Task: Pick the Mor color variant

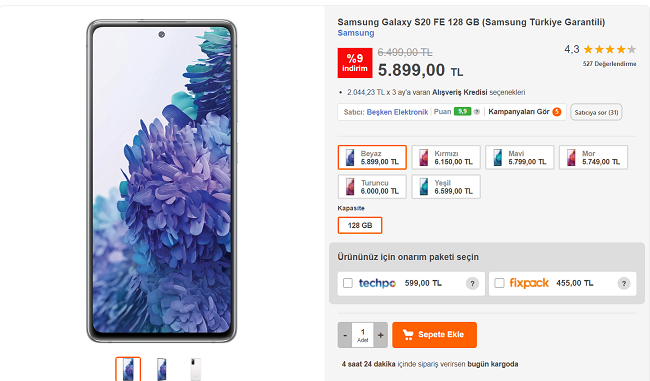Action: 594,158
